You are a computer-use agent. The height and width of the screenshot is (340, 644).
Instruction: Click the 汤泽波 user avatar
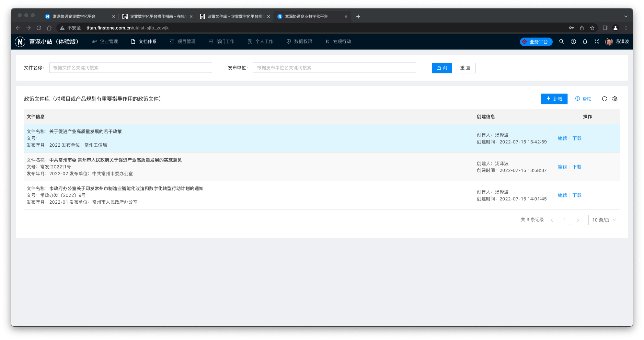click(x=609, y=41)
